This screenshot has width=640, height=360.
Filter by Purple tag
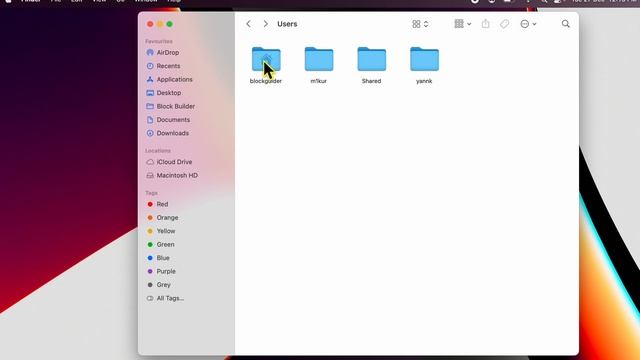(x=165, y=271)
